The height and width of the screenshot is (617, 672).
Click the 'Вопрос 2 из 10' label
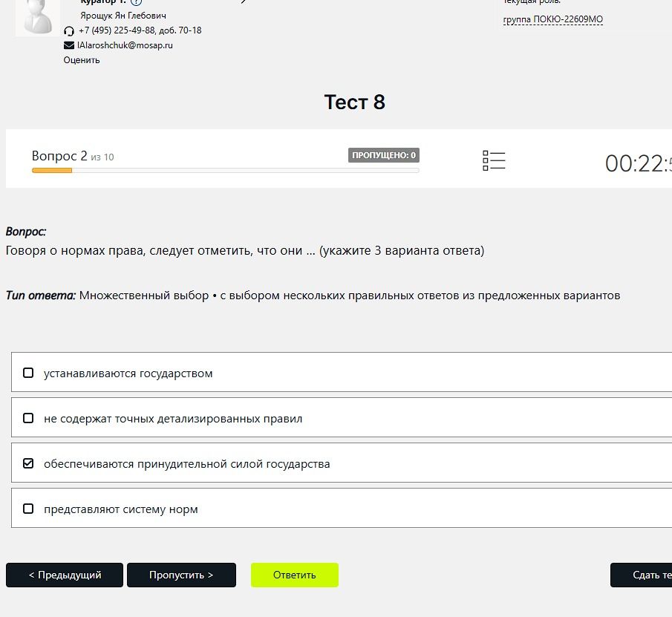(x=73, y=156)
